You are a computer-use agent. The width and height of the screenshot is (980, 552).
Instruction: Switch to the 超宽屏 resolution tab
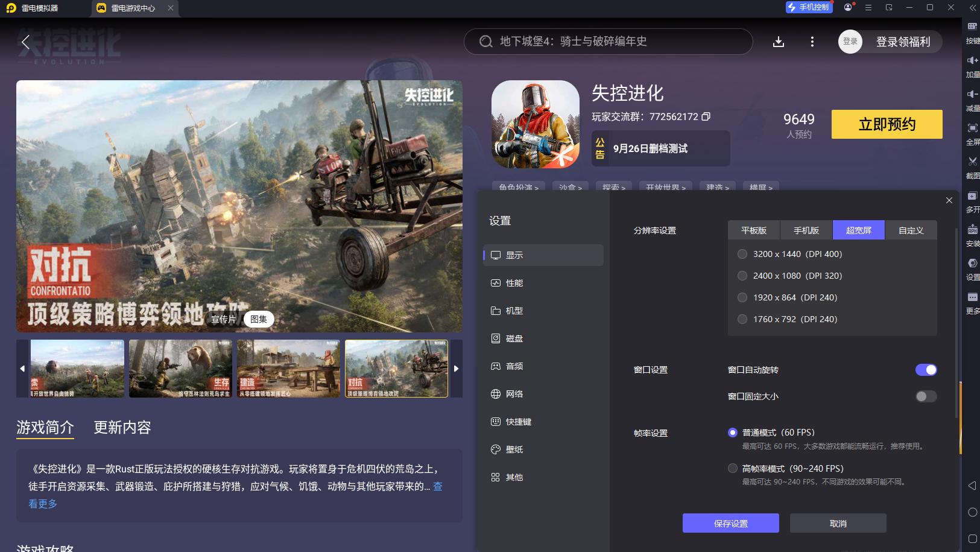pos(859,230)
